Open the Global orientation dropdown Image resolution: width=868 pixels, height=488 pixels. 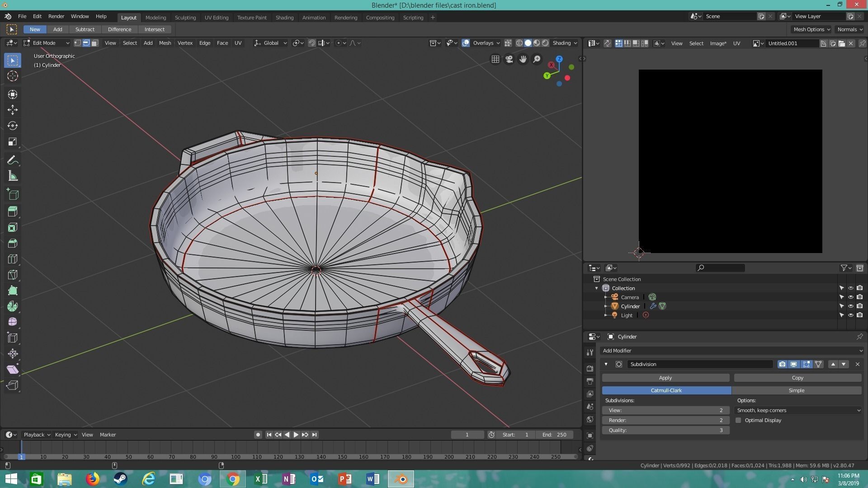[x=270, y=43]
